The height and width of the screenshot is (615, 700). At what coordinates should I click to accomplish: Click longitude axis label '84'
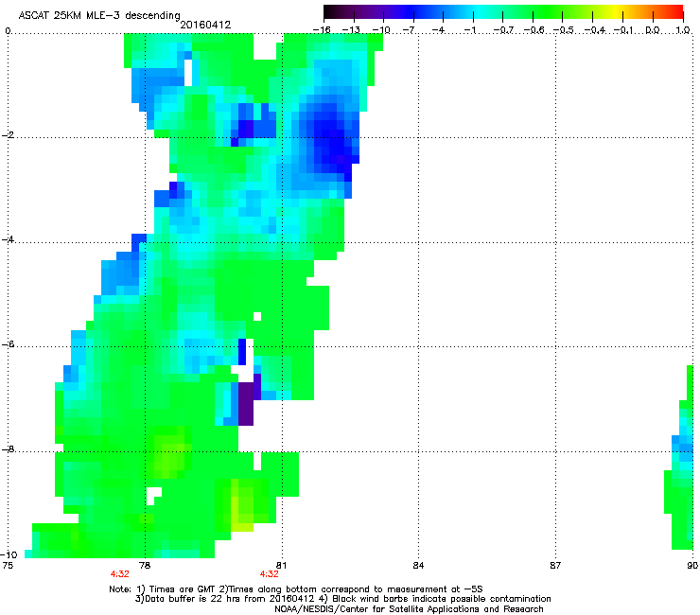point(418,566)
